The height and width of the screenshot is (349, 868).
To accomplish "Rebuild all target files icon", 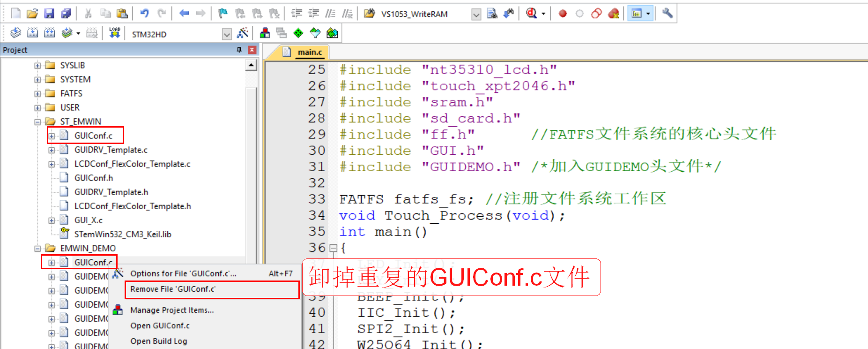I will click(x=50, y=33).
